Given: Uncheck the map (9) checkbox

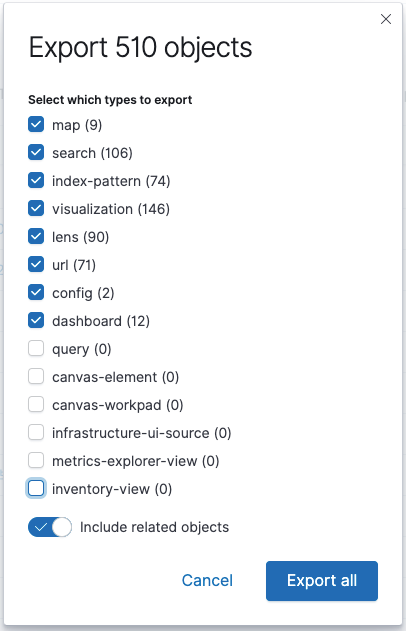Looking at the screenshot, I should 36,124.
